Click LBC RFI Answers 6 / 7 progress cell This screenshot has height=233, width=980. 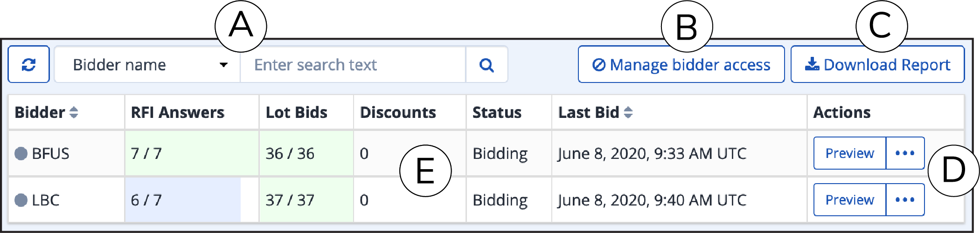coord(192,200)
